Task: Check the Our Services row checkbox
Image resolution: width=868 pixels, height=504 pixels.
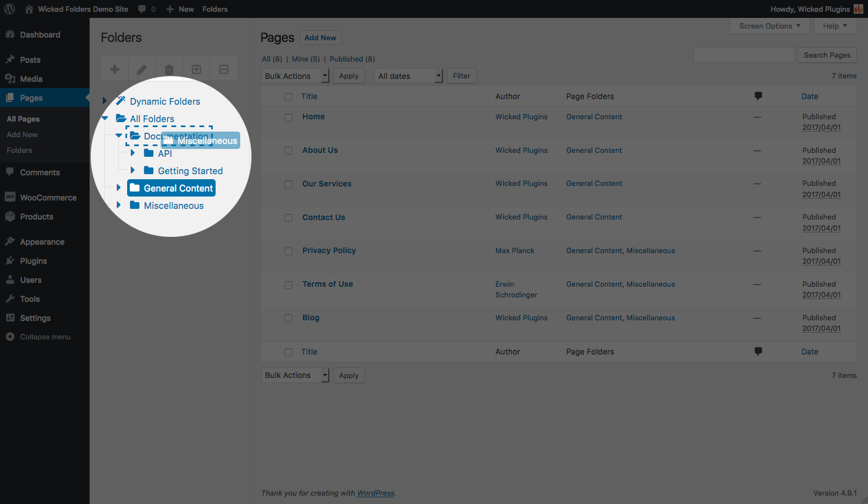Action: tap(288, 184)
